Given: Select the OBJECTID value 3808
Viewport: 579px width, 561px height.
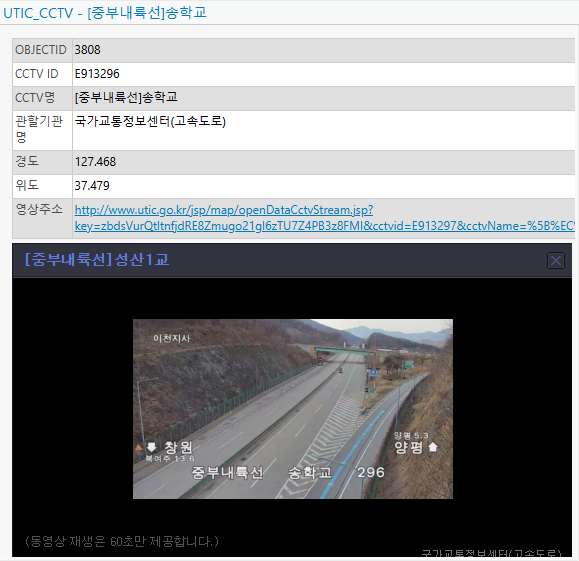Looking at the screenshot, I should (88, 50).
